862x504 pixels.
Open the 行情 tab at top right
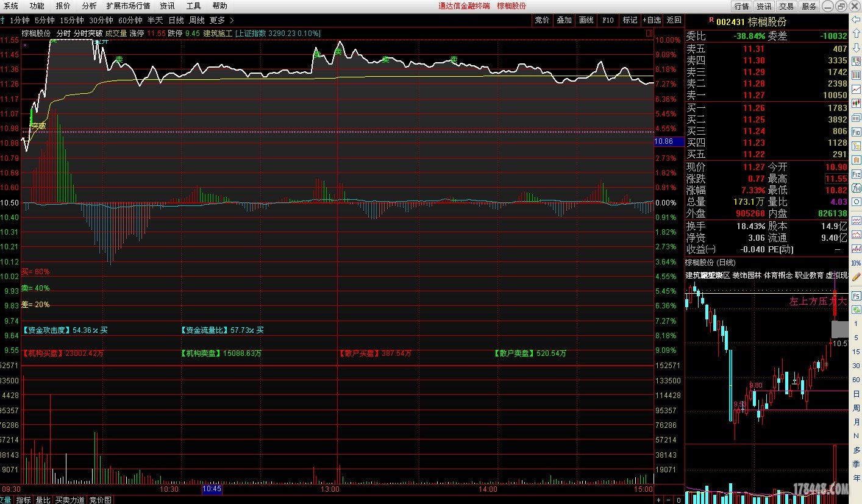741,6
